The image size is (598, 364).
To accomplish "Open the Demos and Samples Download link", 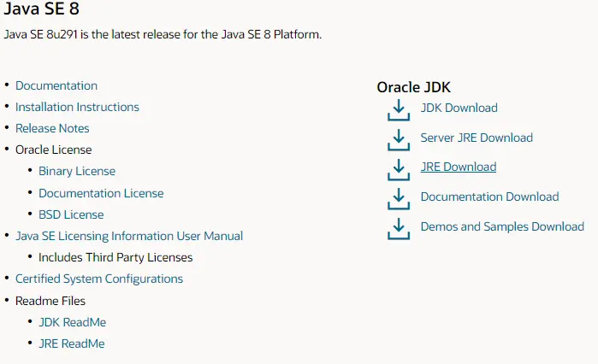I will point(502,226).
